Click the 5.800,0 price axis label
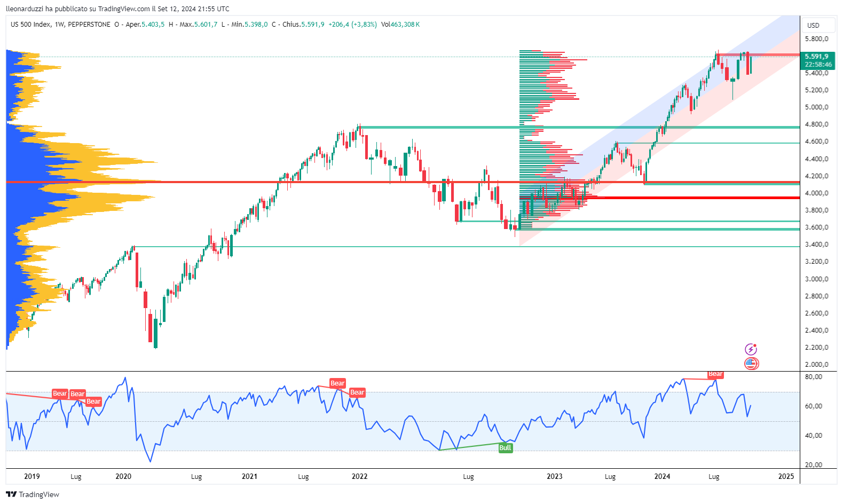Image resolution: width=843 pixels, height=504 pixels. pos(817,39)
